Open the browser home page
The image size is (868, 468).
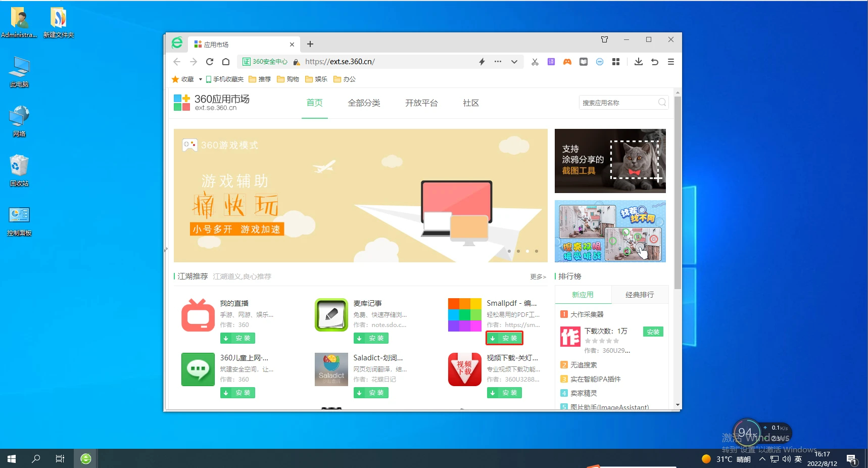[x=226, y=62]
